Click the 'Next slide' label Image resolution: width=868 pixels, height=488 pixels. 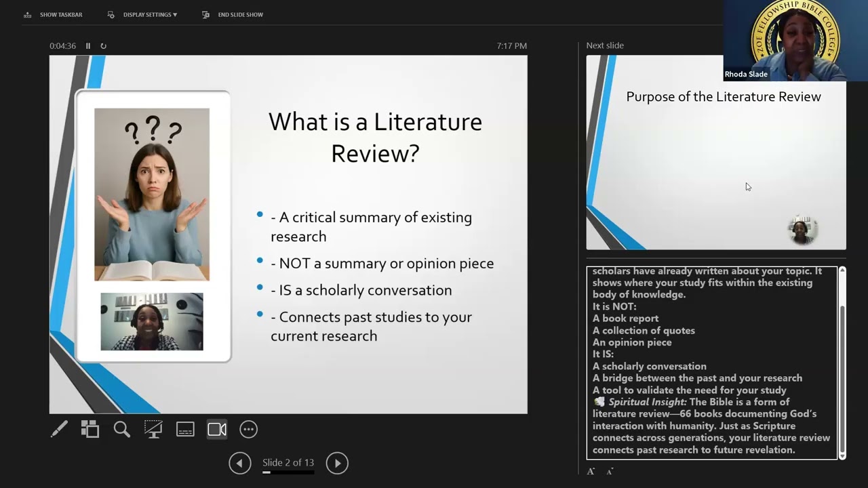click(605, 45)
